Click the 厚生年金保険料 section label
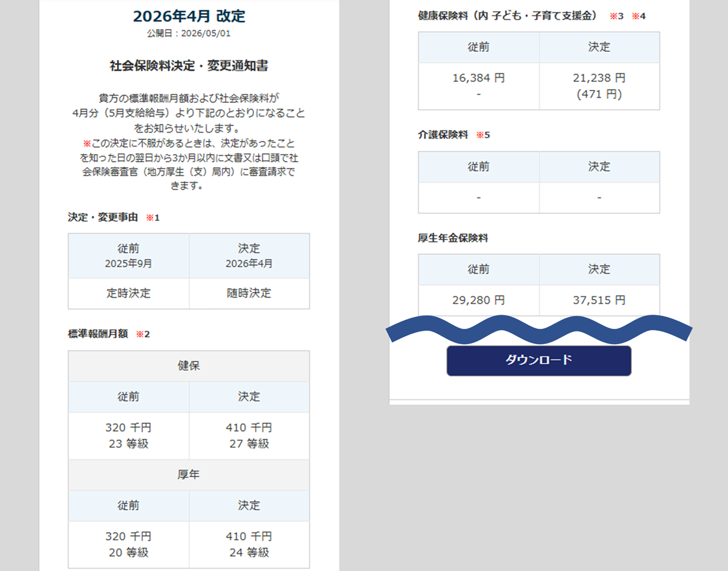Viewport: 728px width, 571px height. point(453,238)
